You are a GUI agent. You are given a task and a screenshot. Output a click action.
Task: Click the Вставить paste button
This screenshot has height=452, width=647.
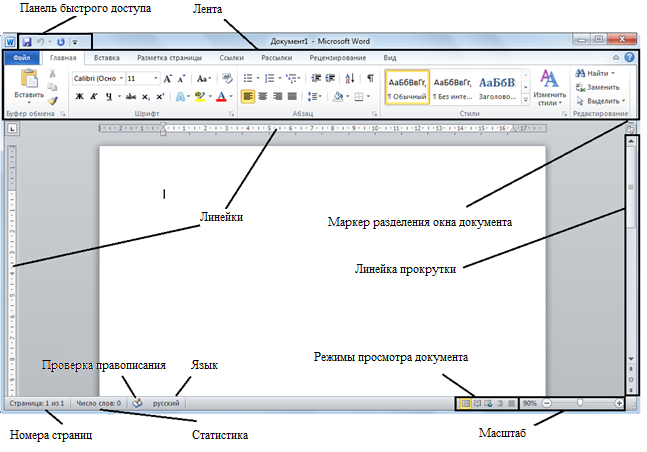tap(29, 87)
